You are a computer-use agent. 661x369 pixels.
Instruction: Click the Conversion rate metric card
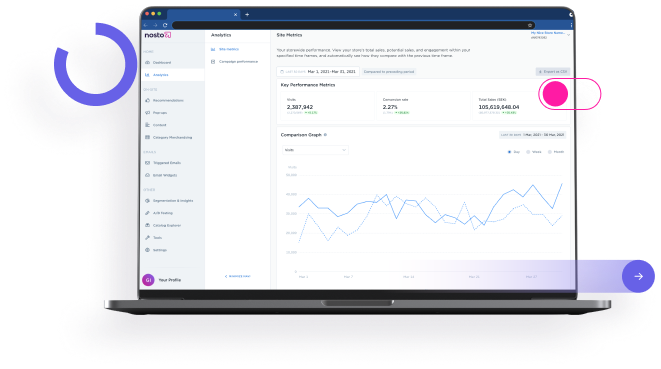coord(423,106)
